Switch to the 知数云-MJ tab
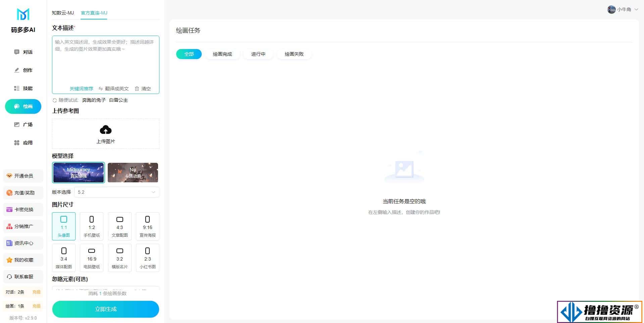 tap(63, 13)
